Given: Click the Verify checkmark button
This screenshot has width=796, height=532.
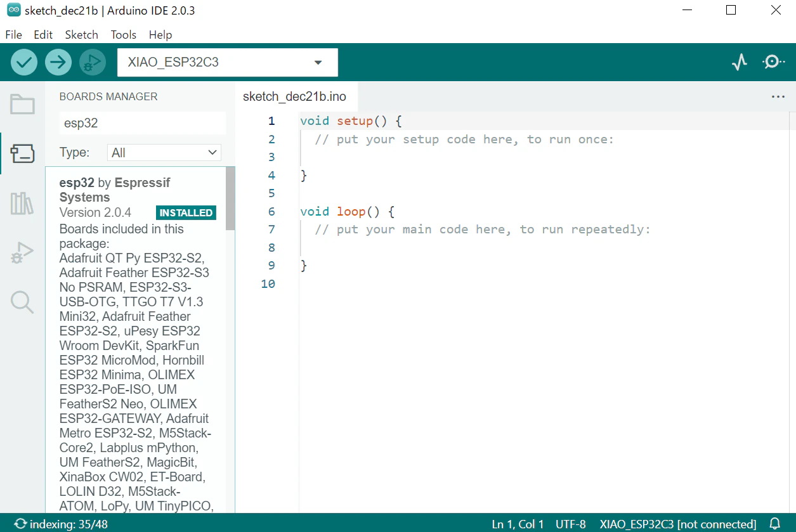Looking at the screenshot, I should tap(24, 62).
